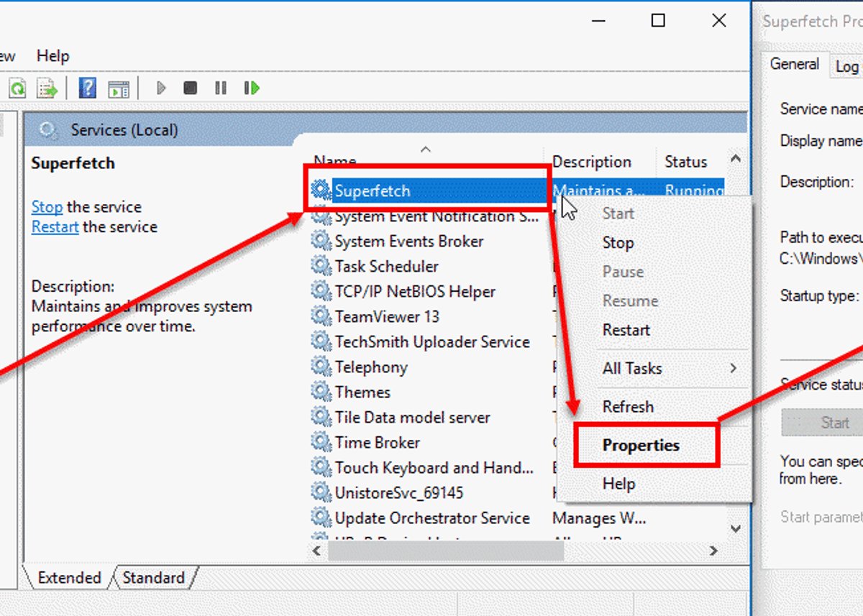The width and height of the screenshot is (863, 616).
Task: Select the Update Orchestrator Service row text
Action: coord(432,518)
